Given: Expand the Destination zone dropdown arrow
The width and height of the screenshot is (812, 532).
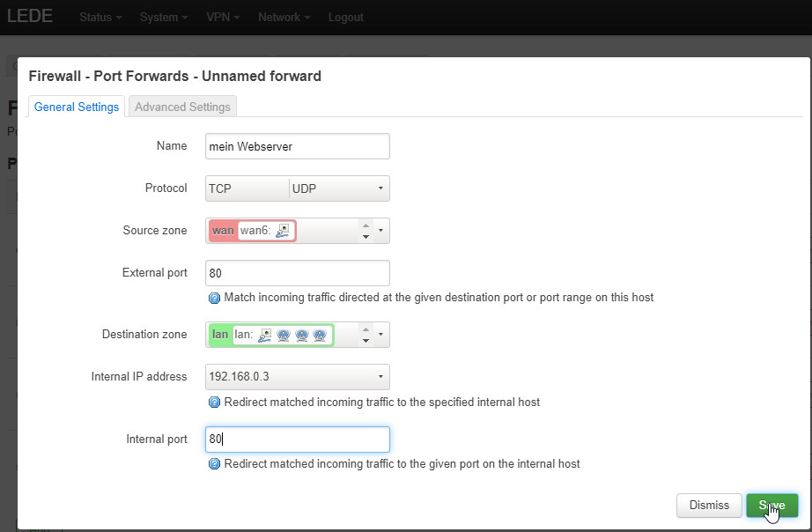Looking at the screenshot, I should point(380,335).
